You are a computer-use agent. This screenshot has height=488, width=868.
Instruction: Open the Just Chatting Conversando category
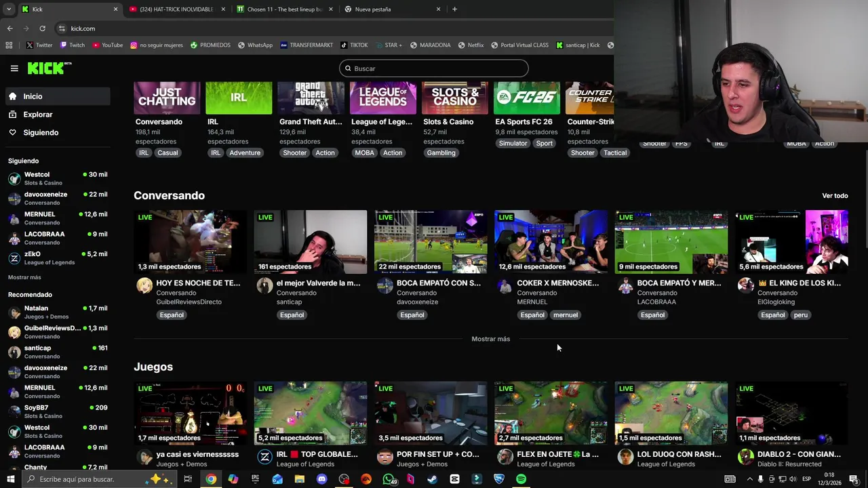(167, 98)
